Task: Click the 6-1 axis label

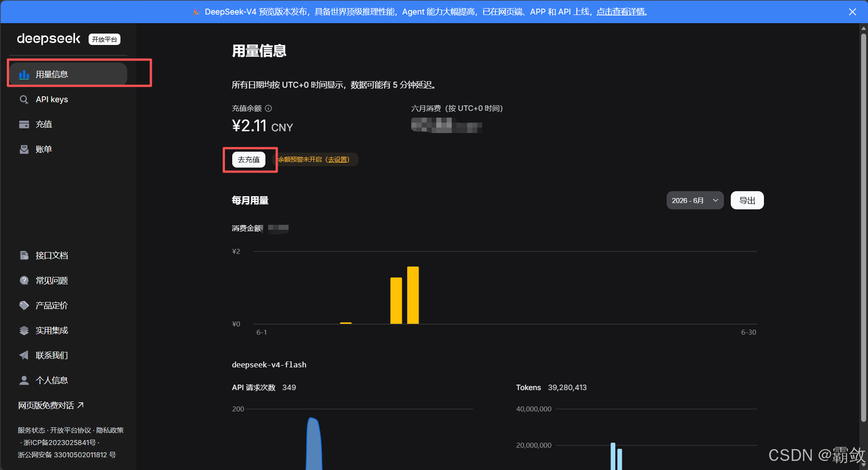Action: click(261, 332)
